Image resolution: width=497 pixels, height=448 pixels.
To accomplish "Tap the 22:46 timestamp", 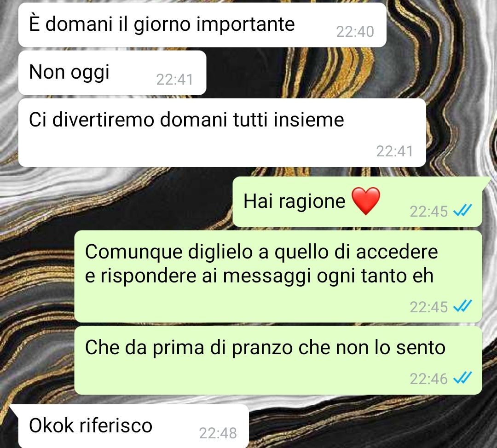I will [x=428, y=379].
